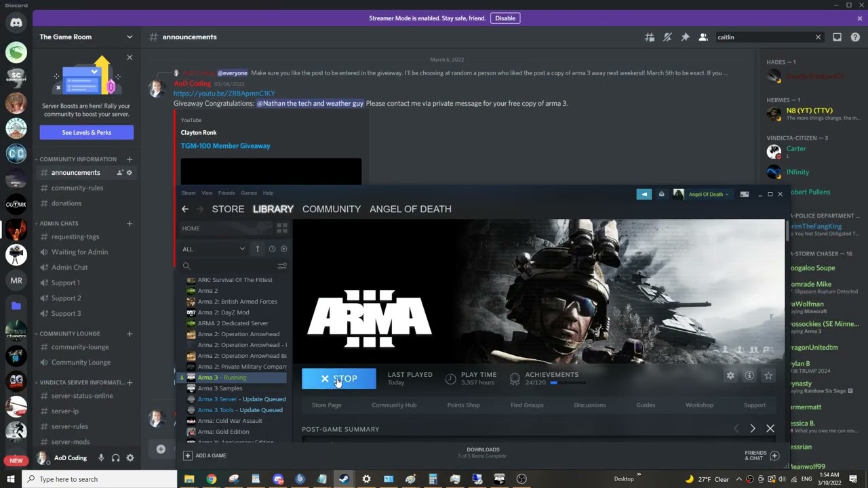Collapse library list with up arrow

pos(257,249)
